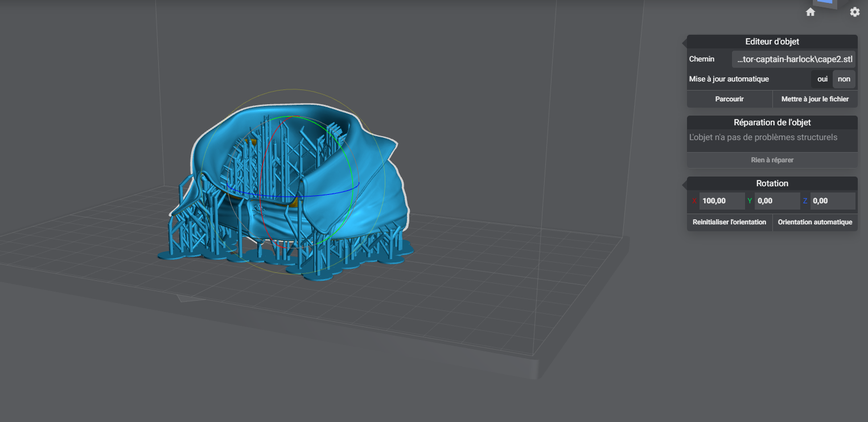This screenshot has width=868, height=422.
Task: Click Mettre à jour le fichier
Action: coord(815,99)
